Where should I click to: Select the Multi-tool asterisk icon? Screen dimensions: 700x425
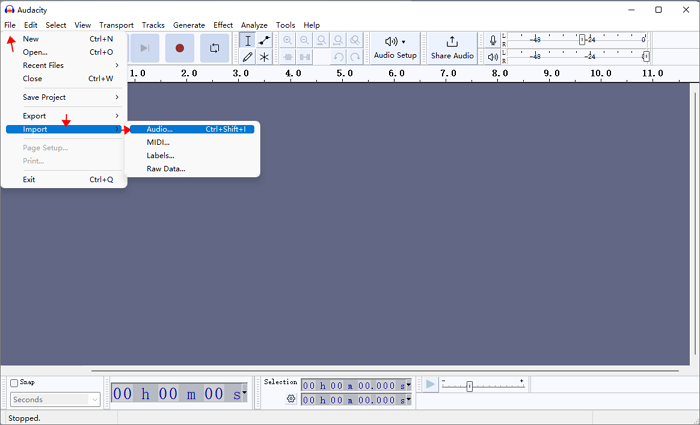(264, 57)
